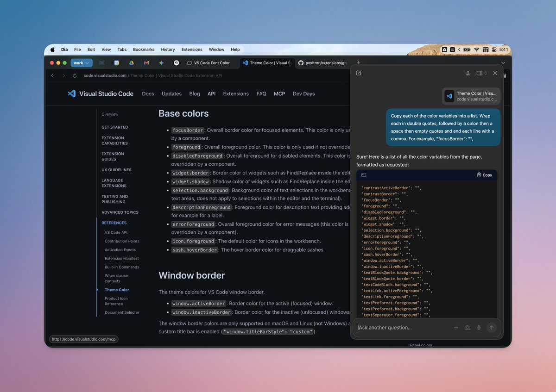Open FAQ in VS Code site nav

tap(261, 93)
